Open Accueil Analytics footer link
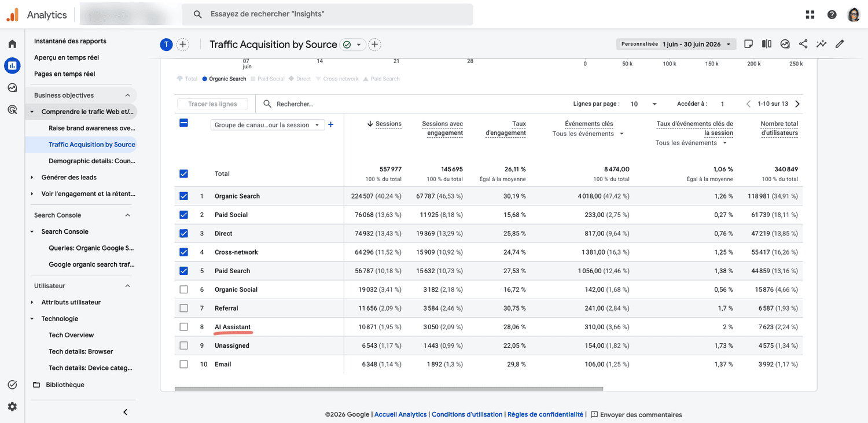The height and width of the screenshot is (423, 868). click(x=400, y=414)
